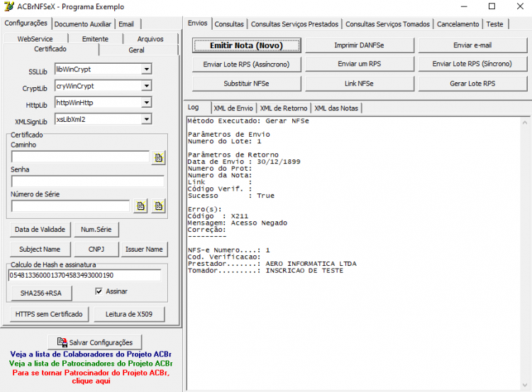Open the WebService sub-tab
Viewport: 532px width, 392px height.
click(x=35, y=39)
